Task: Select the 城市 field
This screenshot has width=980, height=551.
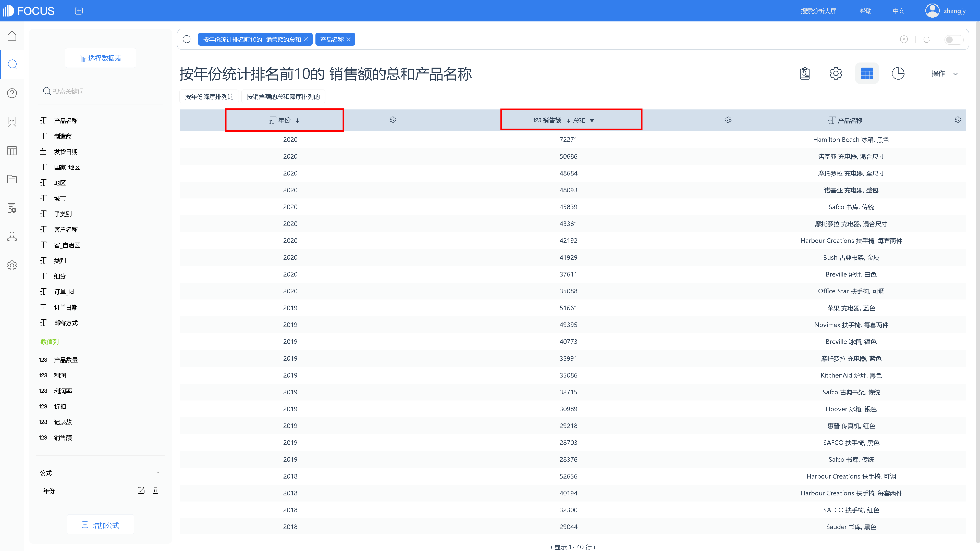Action: pos(60,198)
